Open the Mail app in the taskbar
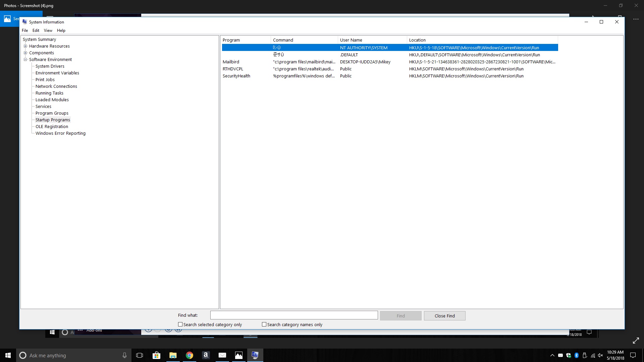 [x=222, y=355]
